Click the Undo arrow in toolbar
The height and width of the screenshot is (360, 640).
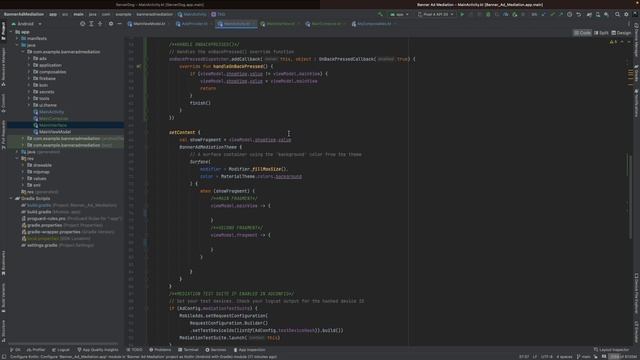click(x=579, y=14)
